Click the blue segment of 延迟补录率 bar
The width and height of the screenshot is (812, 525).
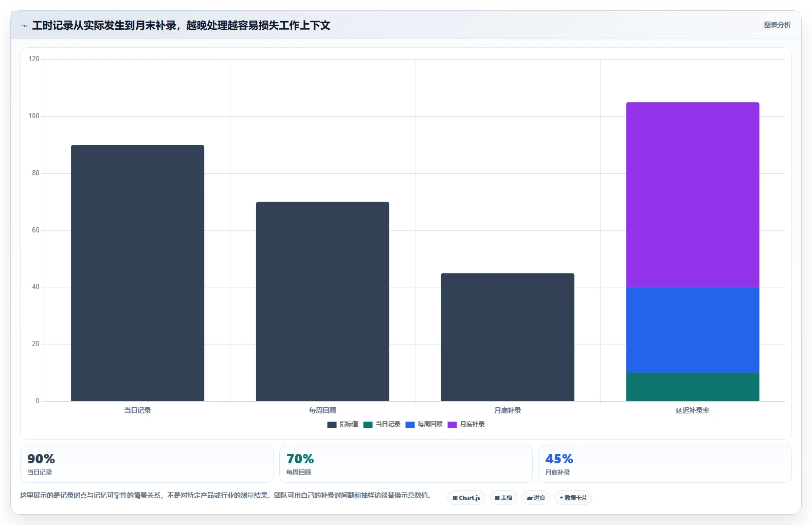click(x=692, y=330)
